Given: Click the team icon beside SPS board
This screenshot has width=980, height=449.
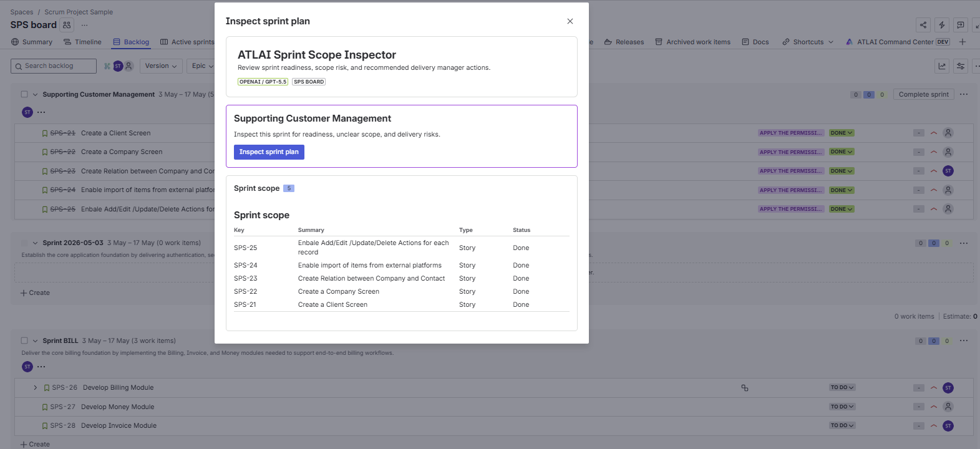Looking at the screenshot, I should [x=67, y=25].
